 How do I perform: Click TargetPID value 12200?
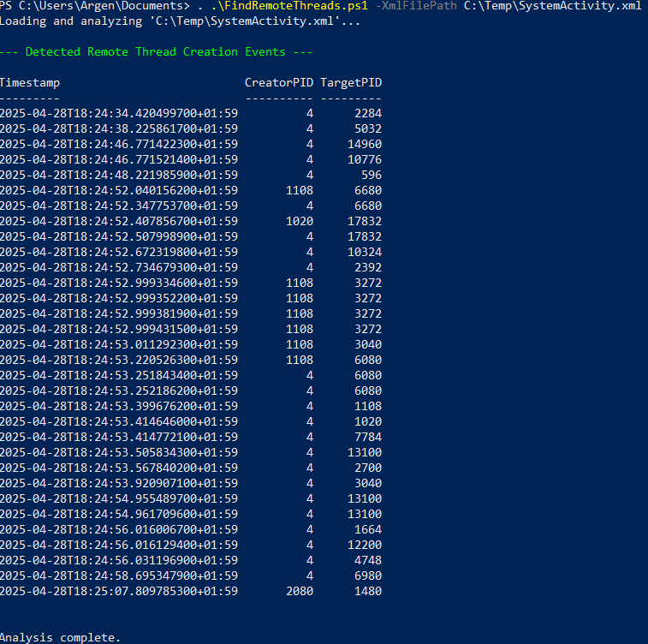tap(365, 545)
